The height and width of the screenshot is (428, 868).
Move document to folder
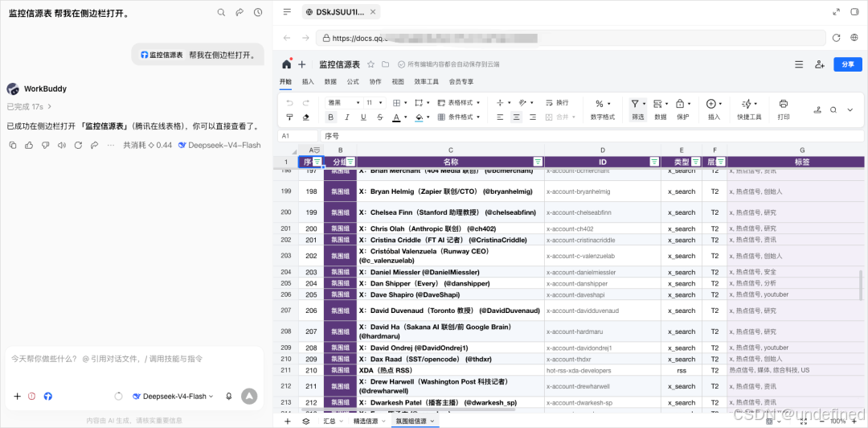[x=385, y=64]
